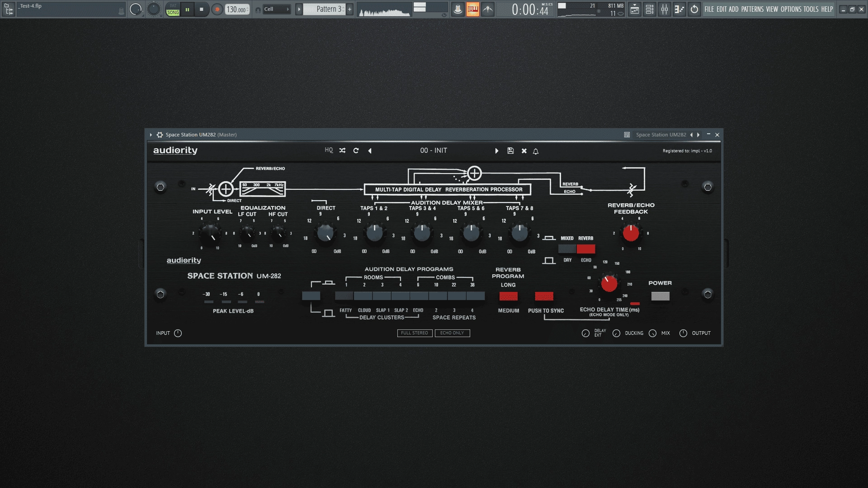Toggle the LONG/MEDIUM reverb program button
This screenshot has height=488, width=868.
click(x=508, y=296)
